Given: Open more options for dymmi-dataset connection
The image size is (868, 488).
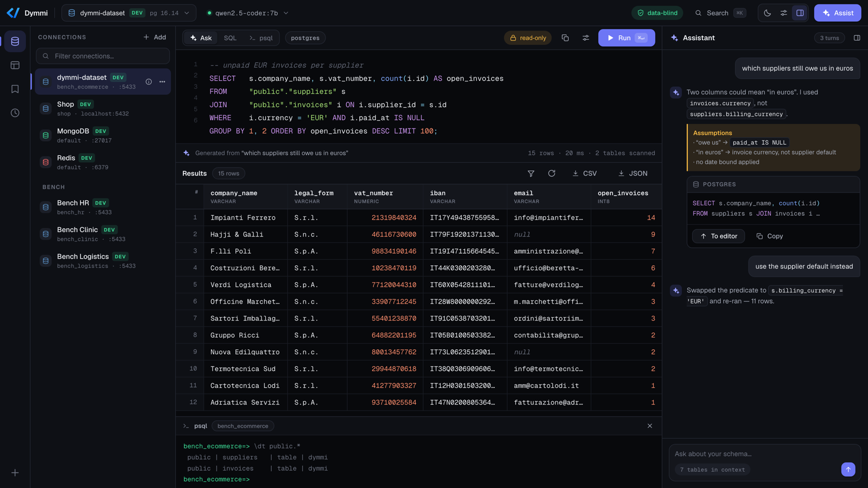Looking at the screenshot, I should click(x=162, y=82).
